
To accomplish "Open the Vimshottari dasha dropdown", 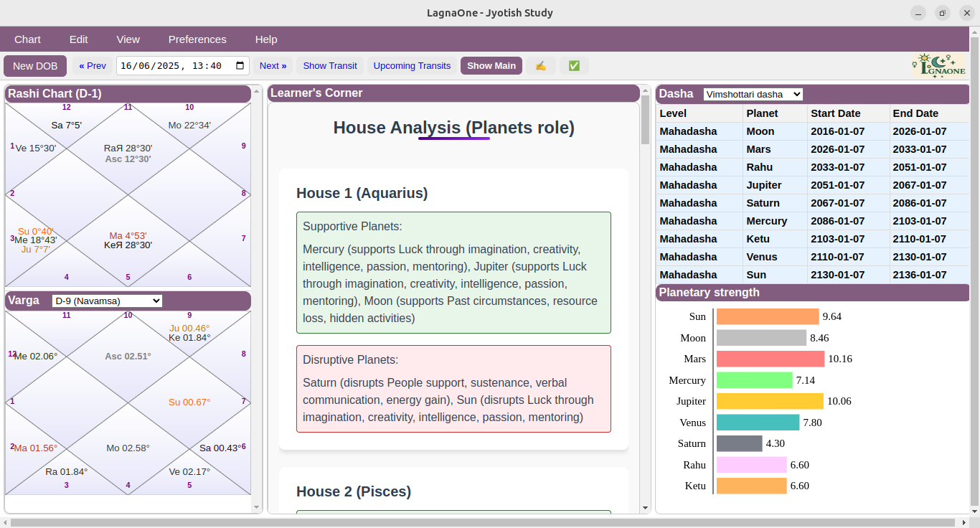I will pyautogui.click(x=753, y=94).
